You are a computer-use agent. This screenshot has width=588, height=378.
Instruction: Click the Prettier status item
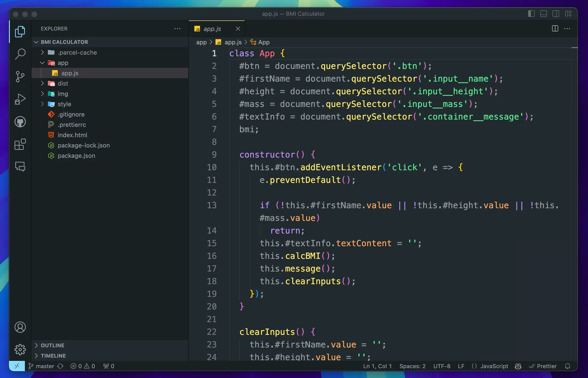[x=543, y=366]
